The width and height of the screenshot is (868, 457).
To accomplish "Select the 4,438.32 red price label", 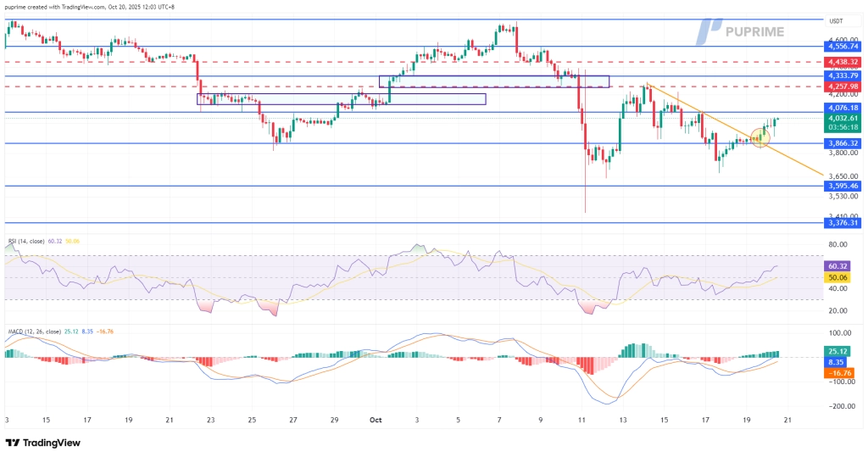I will pos(842,63).
